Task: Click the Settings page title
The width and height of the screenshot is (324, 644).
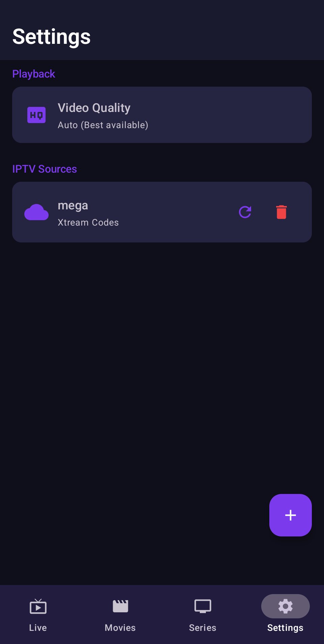Action: click(x=52, y=36)
